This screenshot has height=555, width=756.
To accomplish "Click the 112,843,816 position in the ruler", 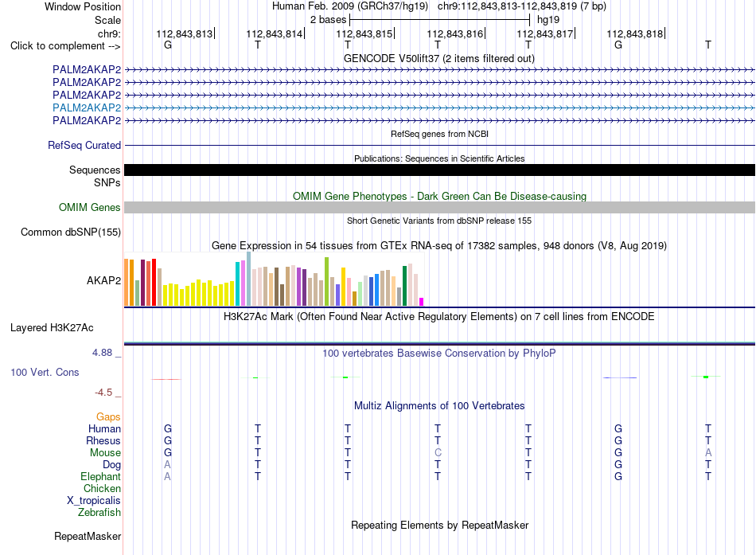I will coord(455,33).
